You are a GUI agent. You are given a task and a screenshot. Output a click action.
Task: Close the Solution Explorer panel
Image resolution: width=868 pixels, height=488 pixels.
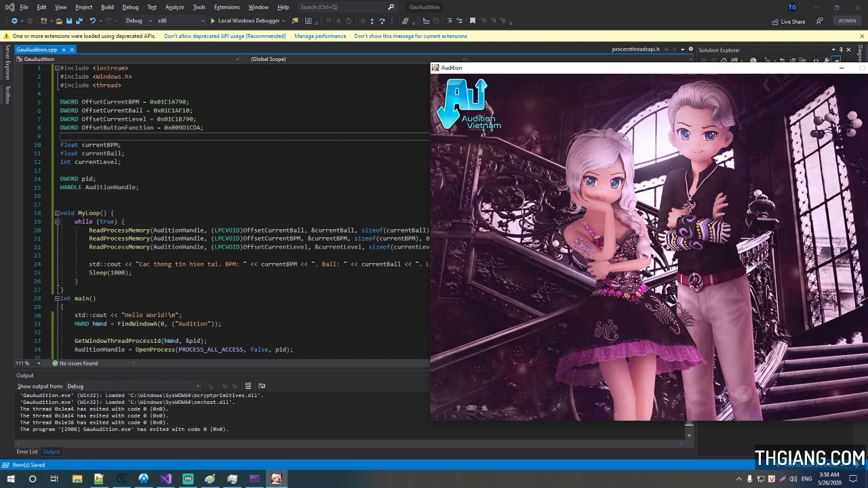click(848, 49)
